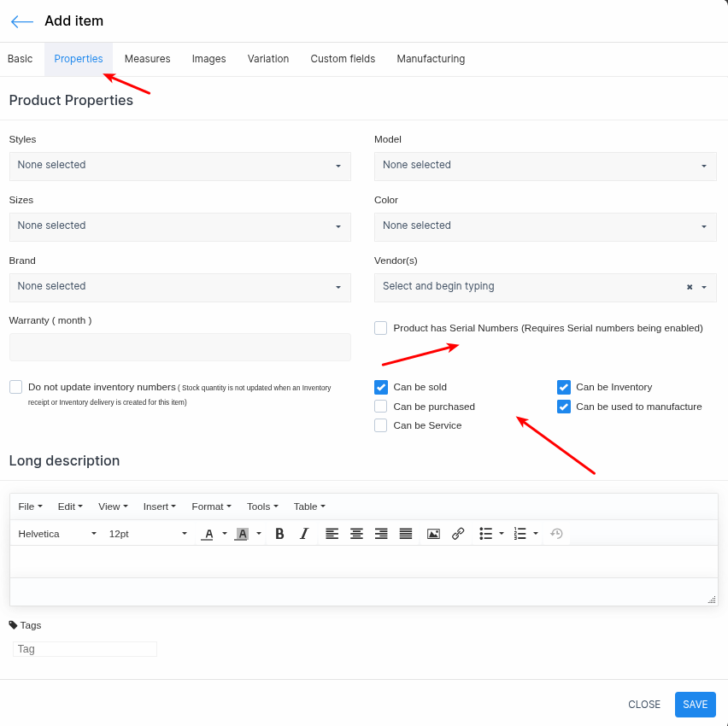Switch to the Measures tab
This screenshot has width=728, height=726.
pos(147,59)
